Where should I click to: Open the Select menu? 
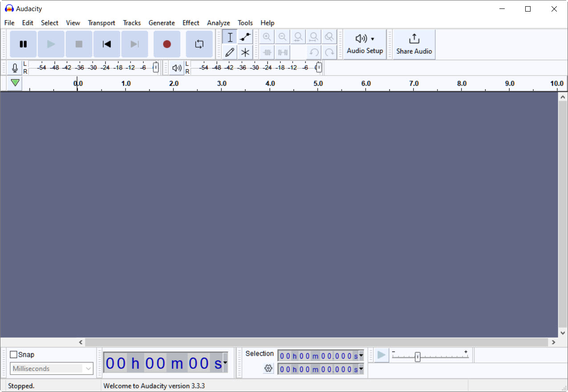49,23
